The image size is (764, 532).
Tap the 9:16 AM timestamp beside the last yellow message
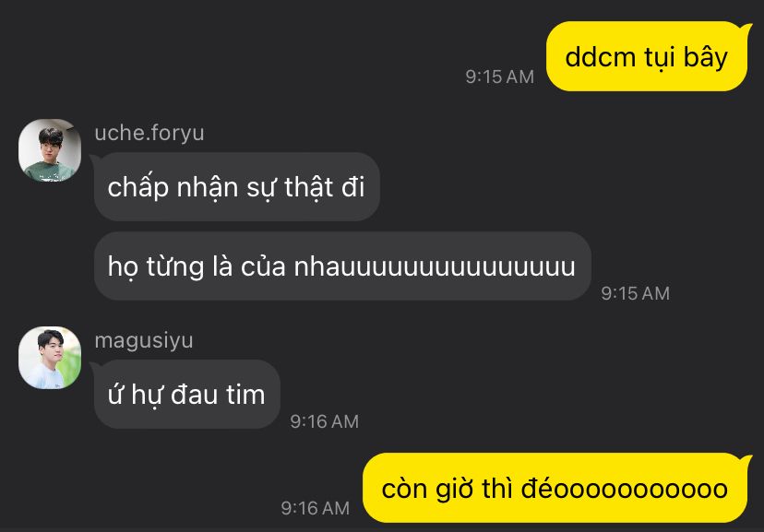coord(316,509)
